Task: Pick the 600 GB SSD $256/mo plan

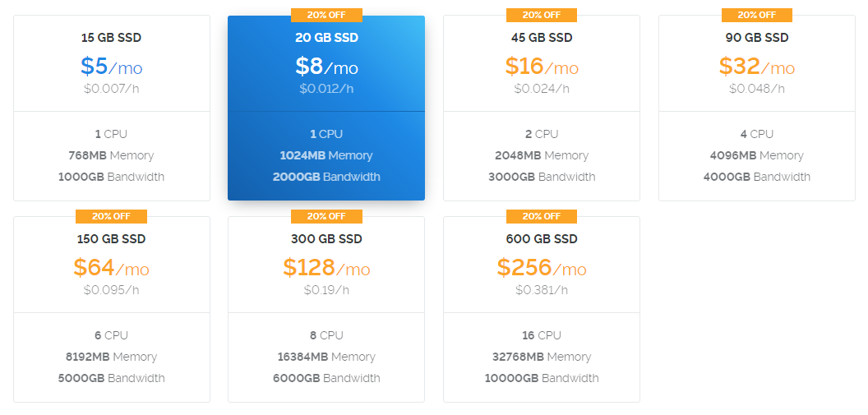Action: click(542, 309)
